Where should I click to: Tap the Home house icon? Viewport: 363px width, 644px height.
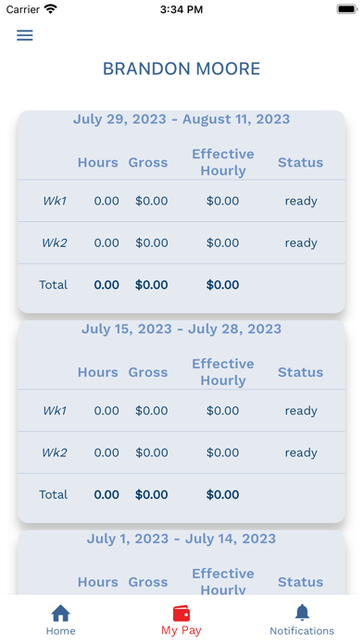tap(60, 613)
